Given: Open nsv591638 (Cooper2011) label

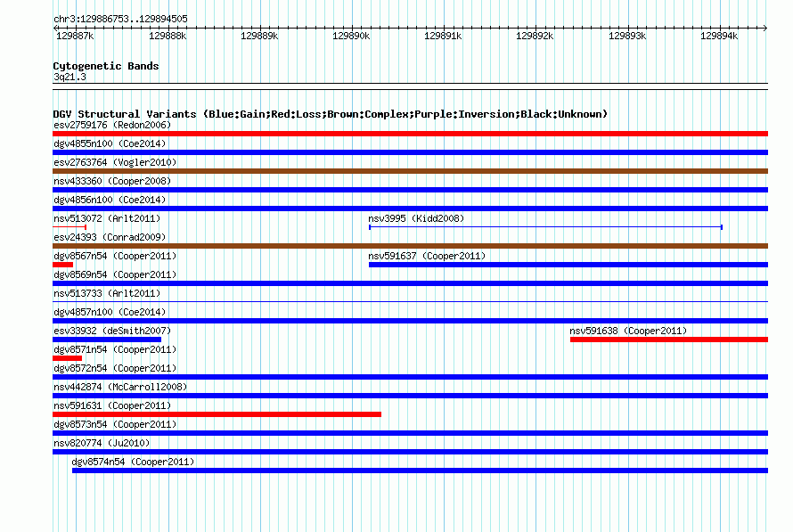Looking at the screenshot, I should pos(628,331).
